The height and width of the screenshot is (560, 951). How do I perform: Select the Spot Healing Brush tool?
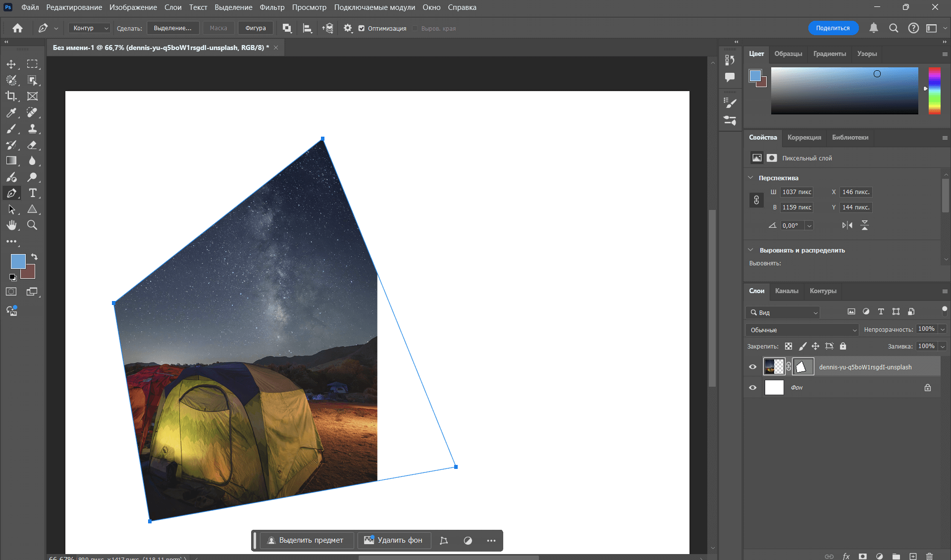click(32, 112)
